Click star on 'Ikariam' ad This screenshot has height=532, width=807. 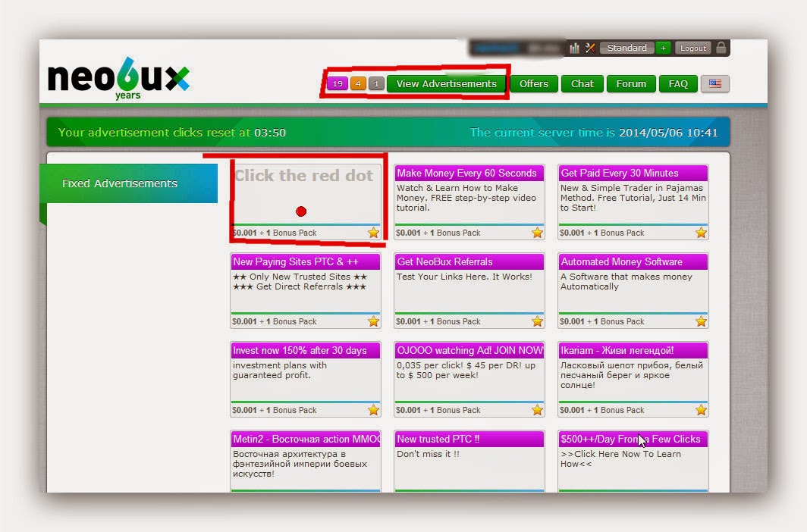coord(701,410)
